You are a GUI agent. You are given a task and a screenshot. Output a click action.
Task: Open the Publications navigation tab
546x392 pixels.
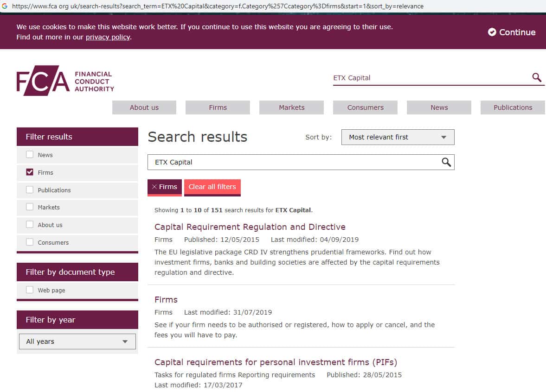[x=513, y=107]
